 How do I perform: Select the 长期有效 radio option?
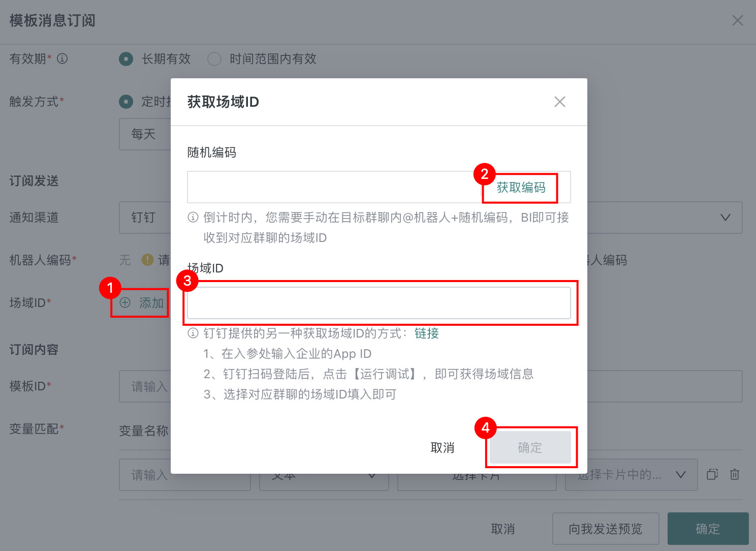click(x=126, y=59)
